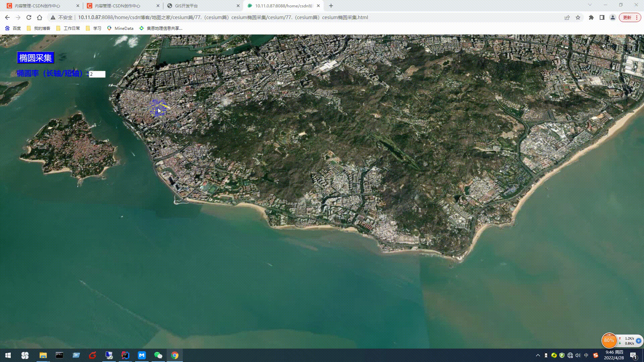Open the extensions puzzle icon
644x362 pixels.
591,17
